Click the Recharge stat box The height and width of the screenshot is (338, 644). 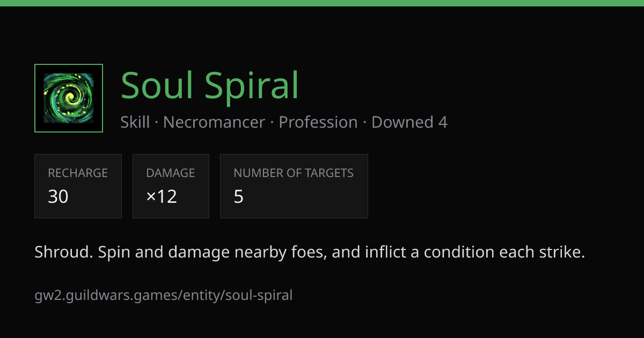pos(78,186)
